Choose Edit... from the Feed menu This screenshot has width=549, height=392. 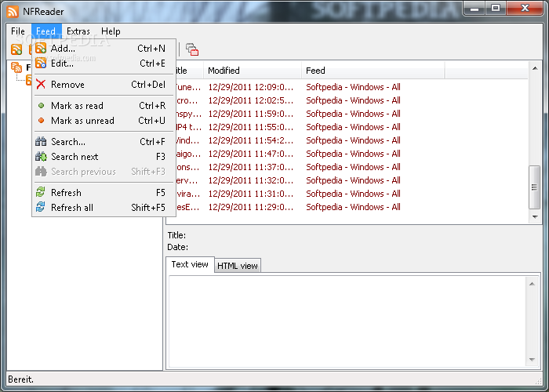pos(104,64)
